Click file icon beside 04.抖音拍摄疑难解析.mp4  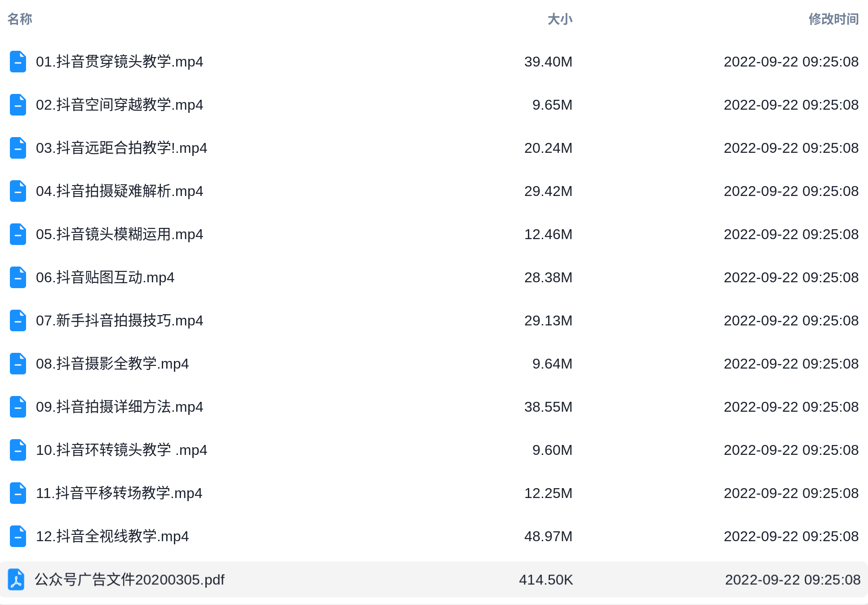point(18,191)
